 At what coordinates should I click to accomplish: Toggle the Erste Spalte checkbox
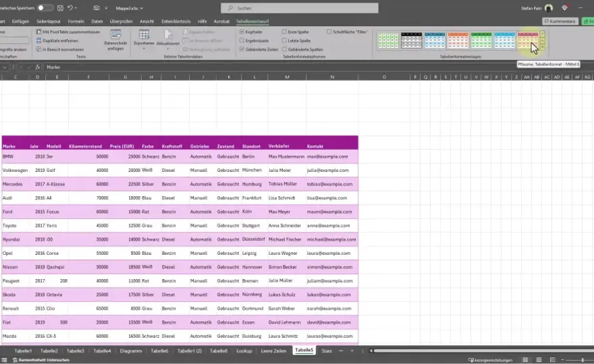tap(284, 32)
